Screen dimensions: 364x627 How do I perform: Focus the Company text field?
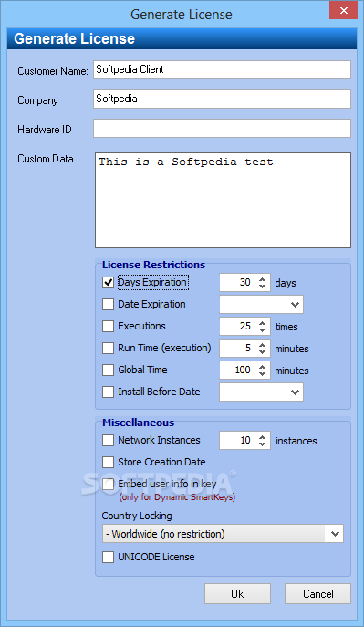point(223,99)
